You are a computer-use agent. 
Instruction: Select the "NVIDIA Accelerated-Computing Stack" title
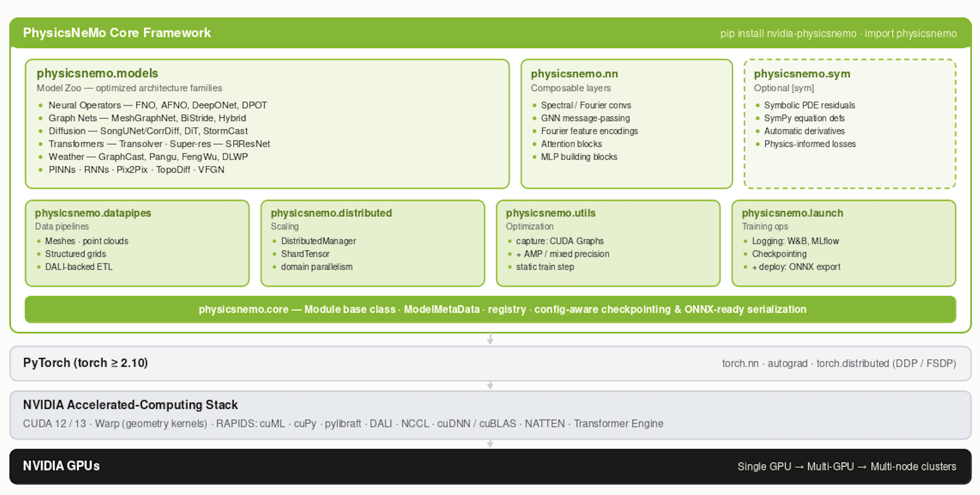coord(130,405)
